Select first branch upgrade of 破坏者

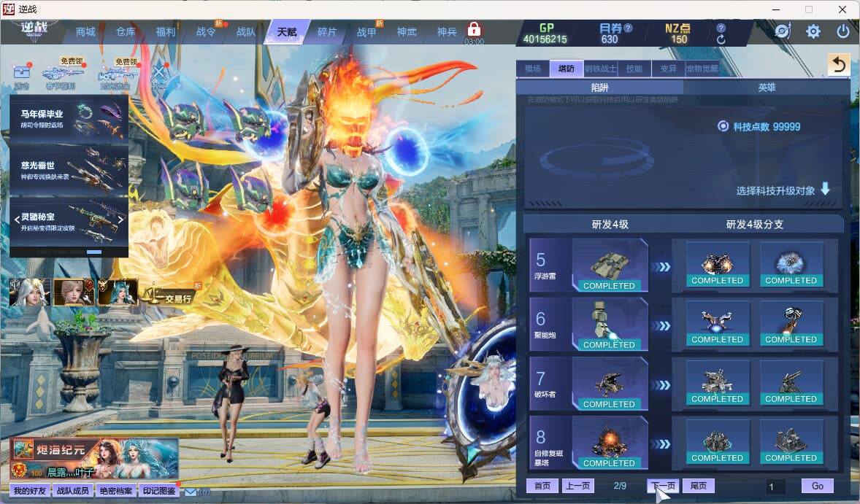point(717,382)
